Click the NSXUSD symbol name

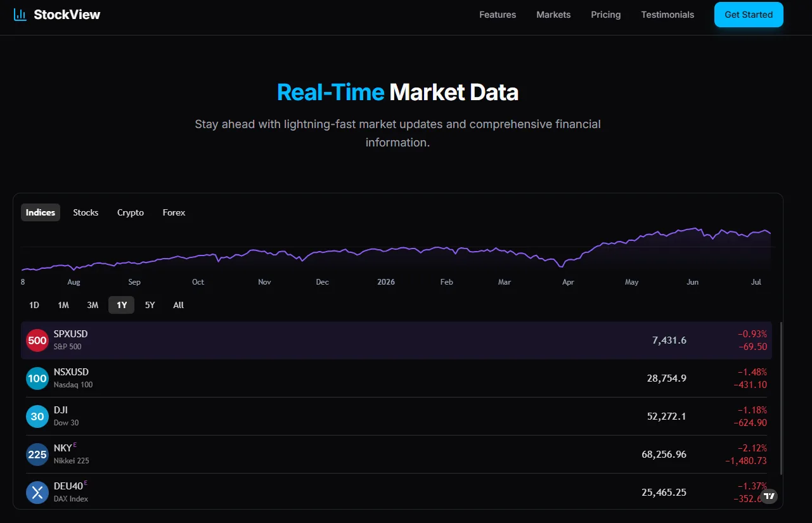[x=71, y=372]
